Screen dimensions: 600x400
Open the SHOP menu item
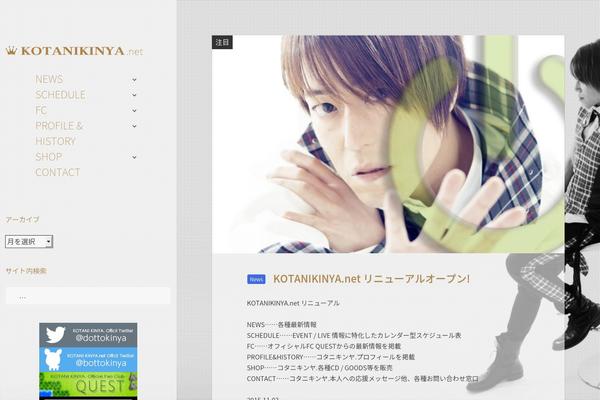click(x=49, y=157)
